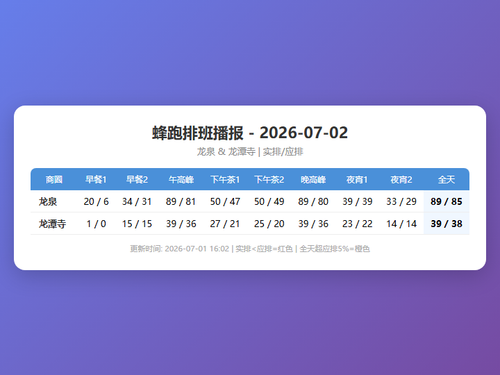Viewport: 500px width, 375px height.
Task: Select the 午高峰 column header
Action: point(181,180)
